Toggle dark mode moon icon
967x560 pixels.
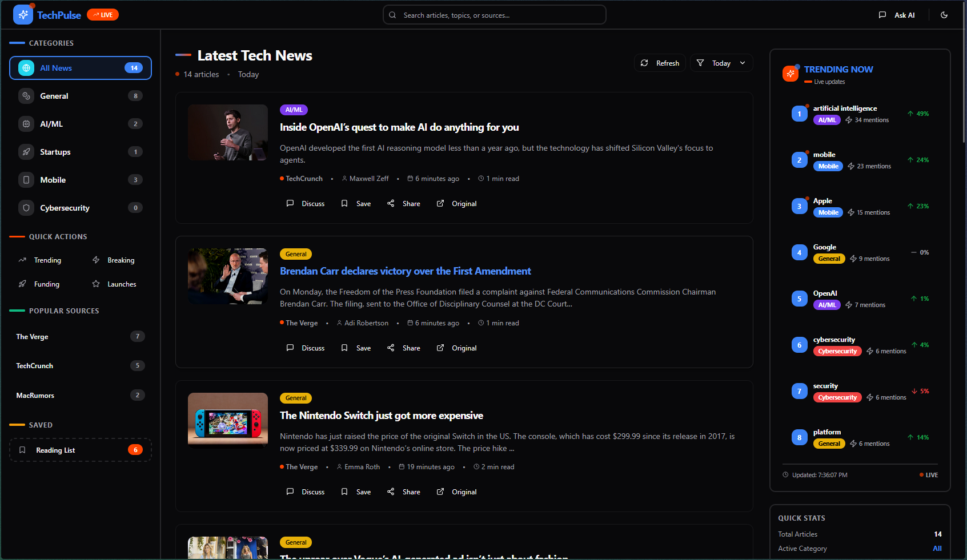944,15
